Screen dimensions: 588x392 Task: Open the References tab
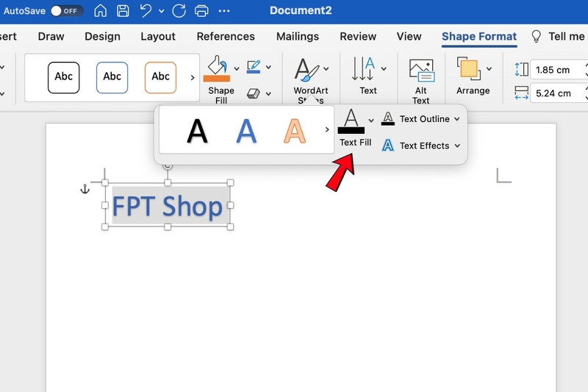[226, 36]
